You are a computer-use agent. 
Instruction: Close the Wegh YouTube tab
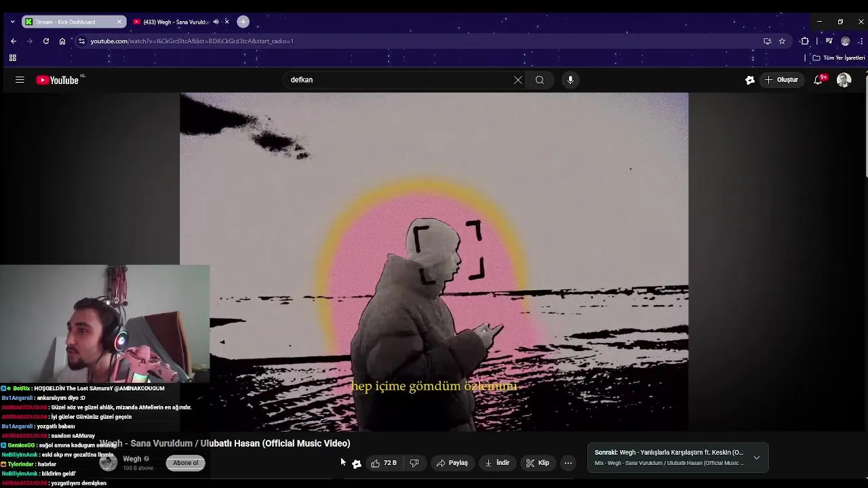tap(226, 22)
